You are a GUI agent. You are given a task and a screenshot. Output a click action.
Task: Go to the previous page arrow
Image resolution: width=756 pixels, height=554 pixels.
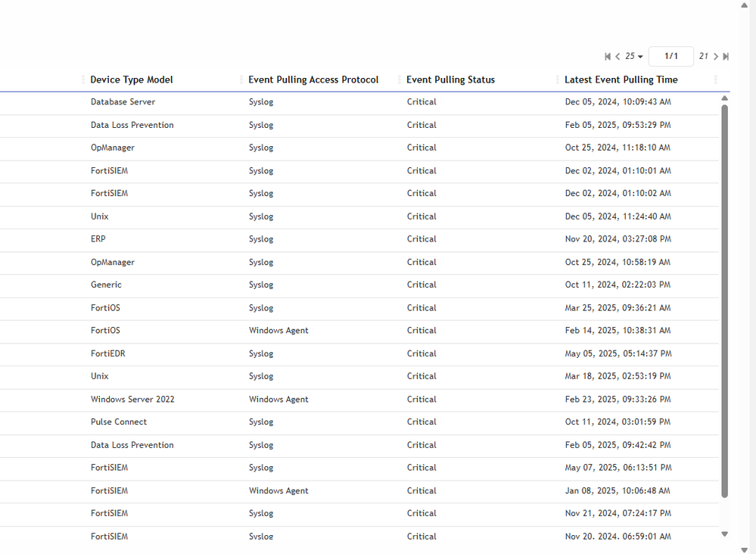pos(618,57)
